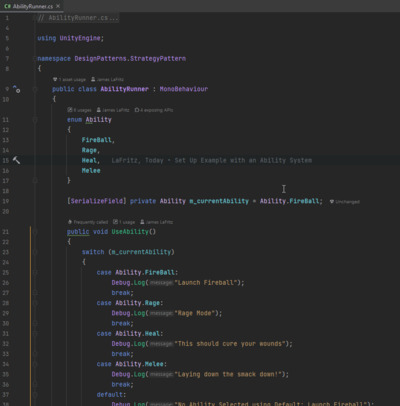The height and width of the screenshot is (406, 400).
Task: Open the usages code lens above enum Ability
Action: [x=79, y=110]
